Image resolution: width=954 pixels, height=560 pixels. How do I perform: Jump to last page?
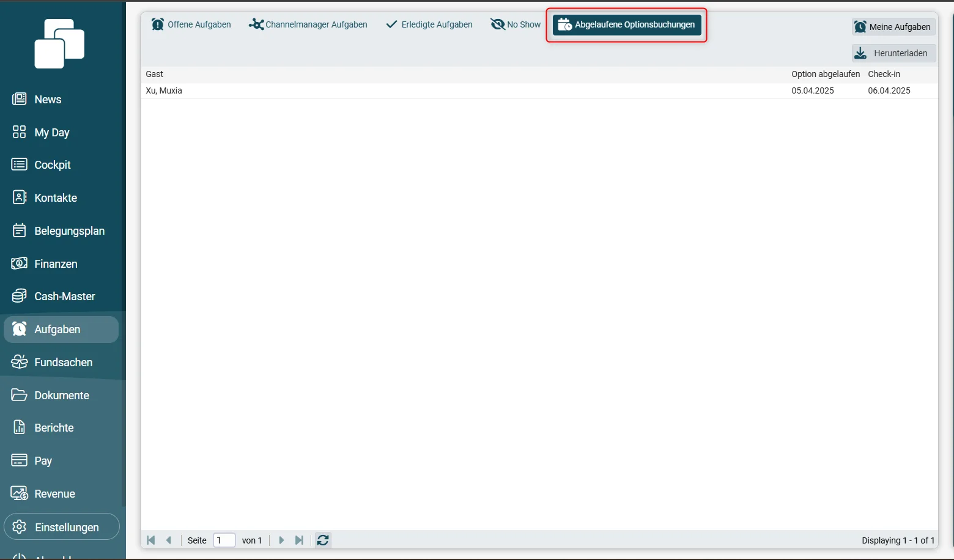(x=299, y=540)
